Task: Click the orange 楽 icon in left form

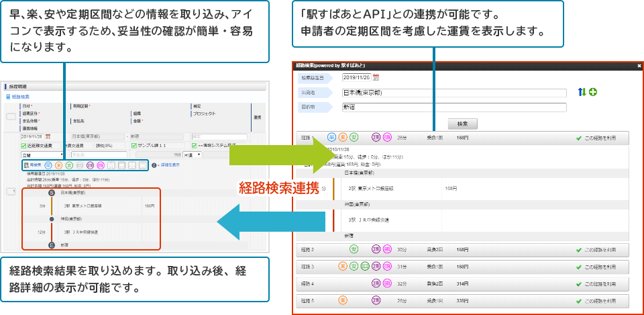Action: coord(59,165)
